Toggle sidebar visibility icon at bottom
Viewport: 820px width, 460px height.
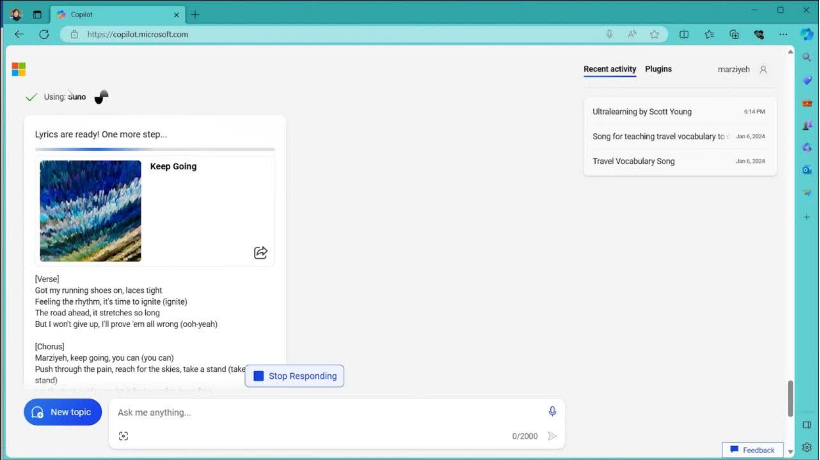pos(807,425)
